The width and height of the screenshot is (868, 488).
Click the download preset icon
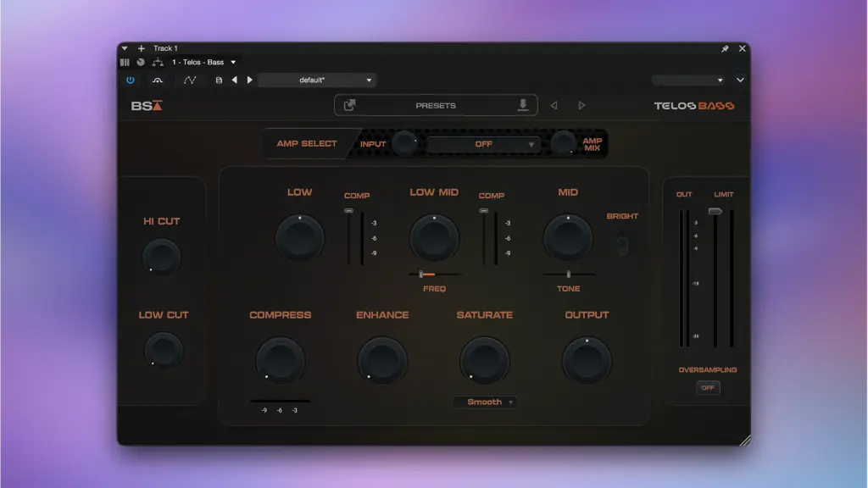pyautogui.click(x=522, y=105)
